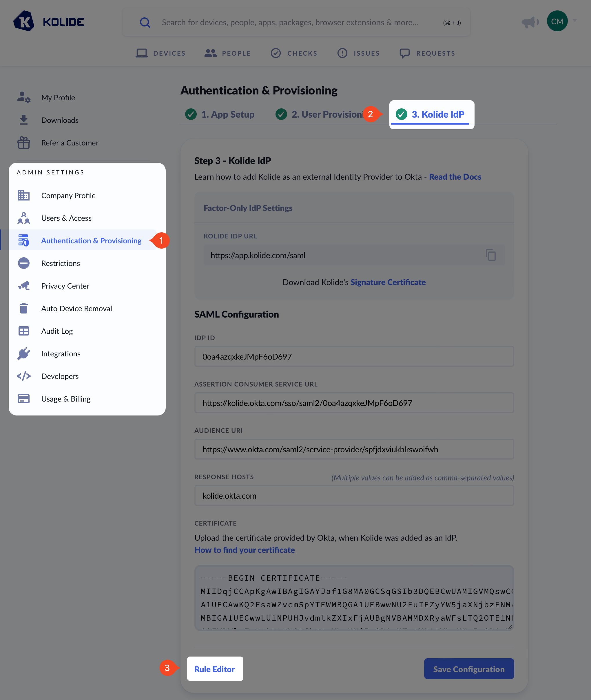Viewport: 591px width, 700px height.
Task: Click the Issues exclamation icon
Action: pyautogui.click(x=342, y=53)
